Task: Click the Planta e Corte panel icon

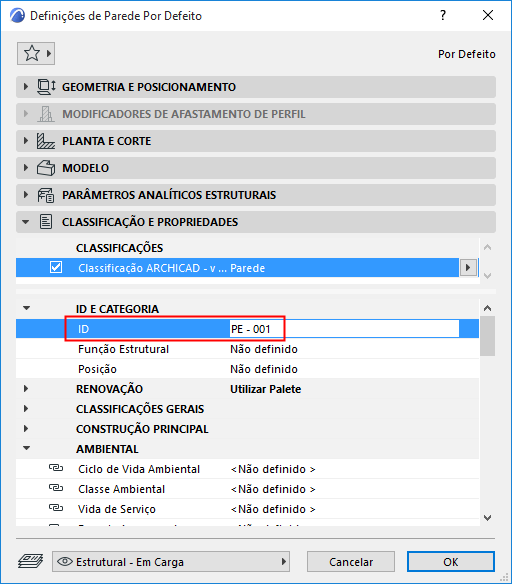Action: coord(46,141)
